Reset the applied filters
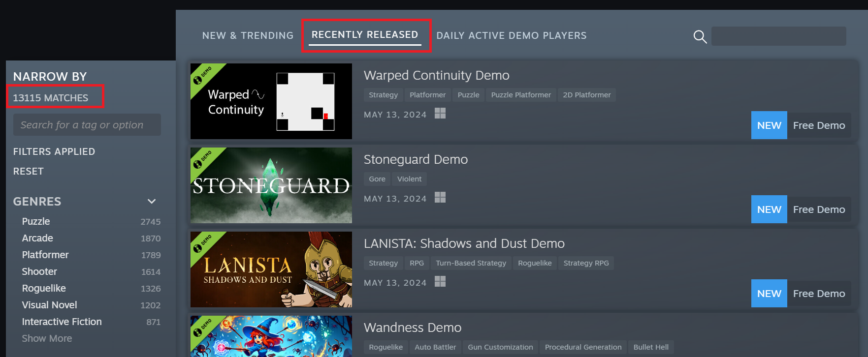 pos(28,171)
